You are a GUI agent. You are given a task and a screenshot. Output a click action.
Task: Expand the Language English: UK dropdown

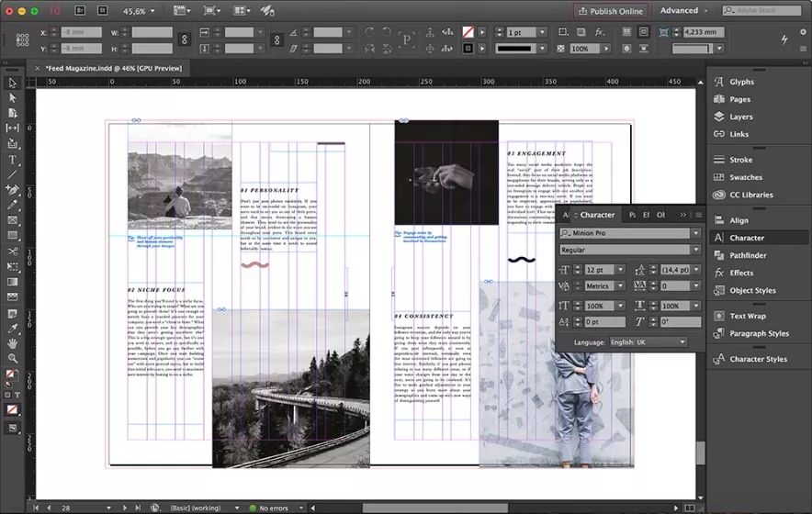click(x=682, y=341)
